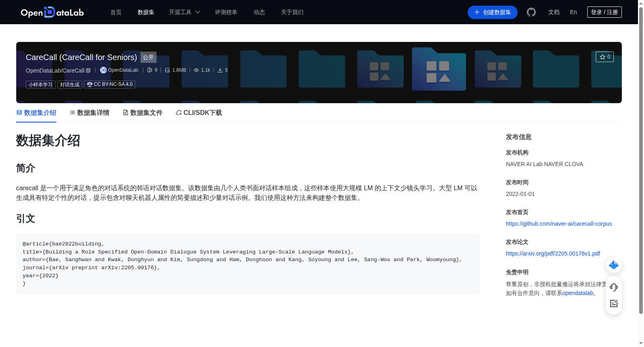Open 评测榜单 page
Image resolution: width=644 pixels, height=347 pixels.
[226, 12]
